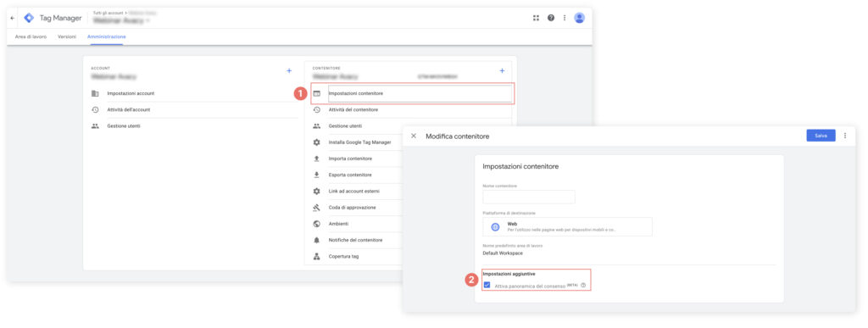Click the account Gestione utenti people icon
Screen dimensions: 868x328
coord(95,126)
